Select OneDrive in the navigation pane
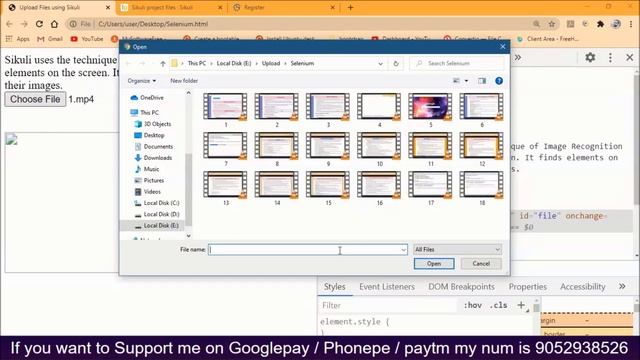This screenshot has height=360, width=640. (151, 98)
